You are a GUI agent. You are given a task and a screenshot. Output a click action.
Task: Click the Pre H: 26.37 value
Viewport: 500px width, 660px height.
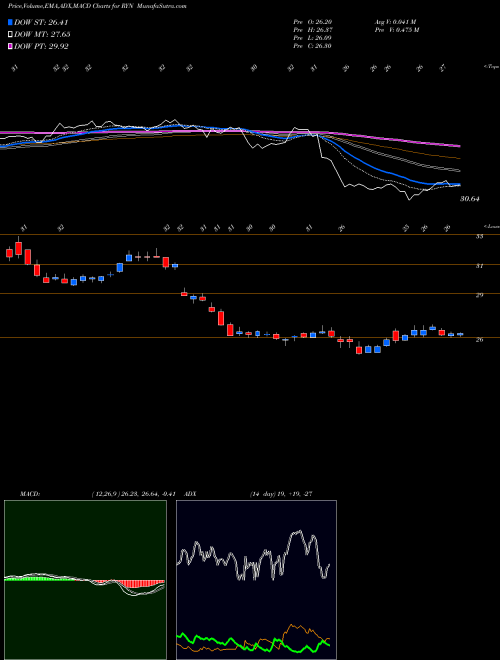pos(313,30)
